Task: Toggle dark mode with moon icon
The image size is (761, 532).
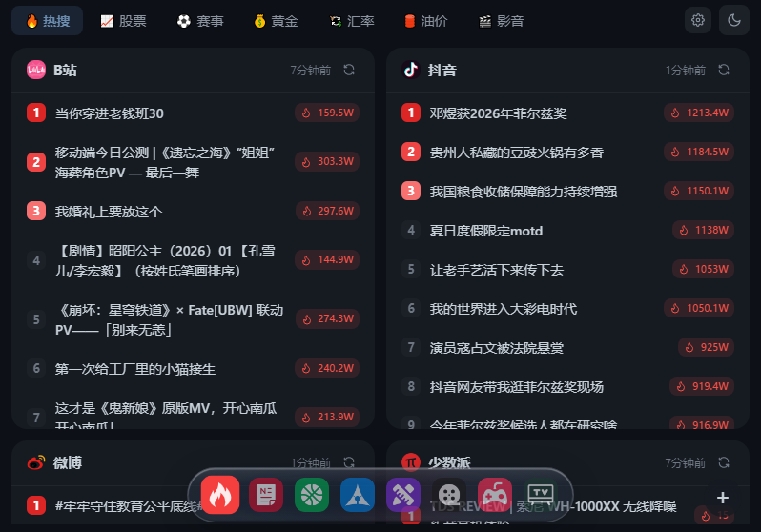Action: click(x=734, y=20)
